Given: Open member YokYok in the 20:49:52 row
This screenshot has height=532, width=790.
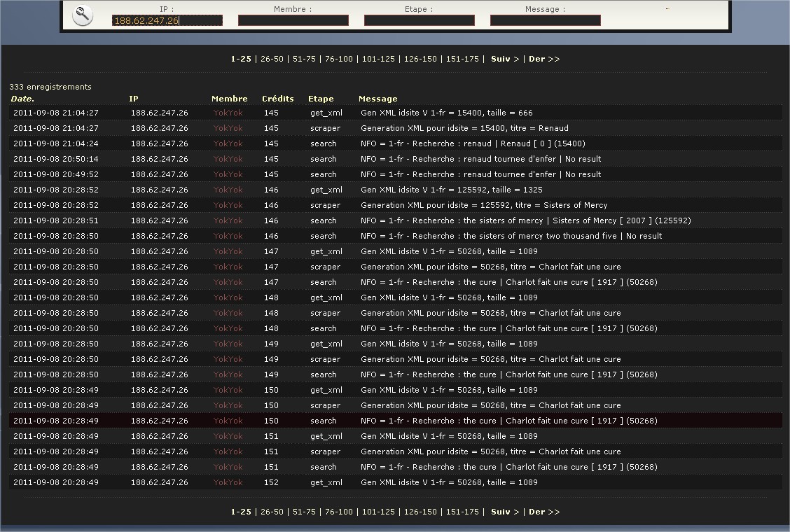Looking at the screenshot, I should (x=228, y=174).
